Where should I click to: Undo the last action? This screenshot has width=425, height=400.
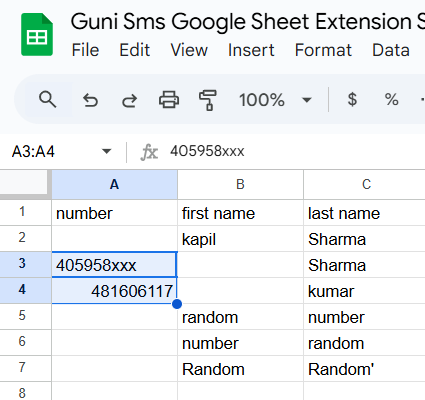click(90, 100)
